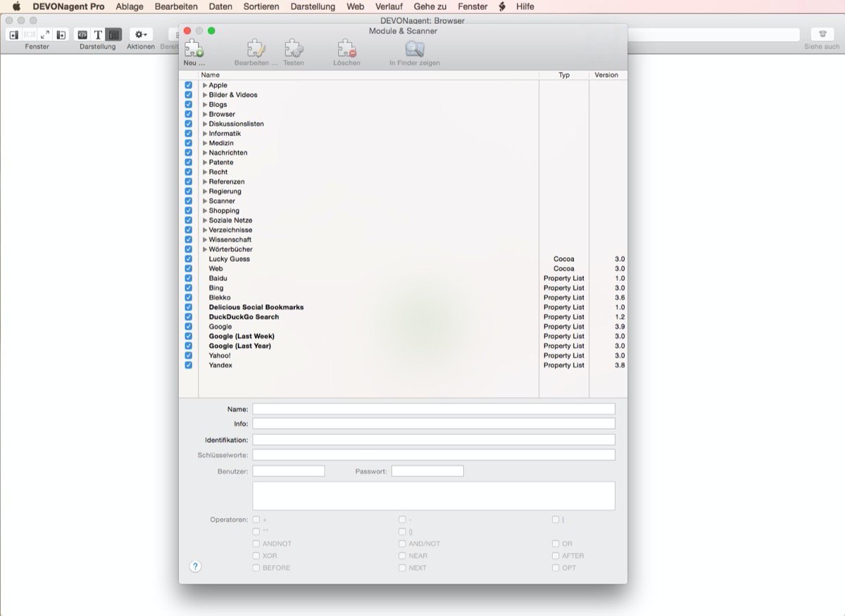The height and width of the screenshot is (616, 845).
Task: Uncheck the Apple category checkbox
Action: click(188, 85)
